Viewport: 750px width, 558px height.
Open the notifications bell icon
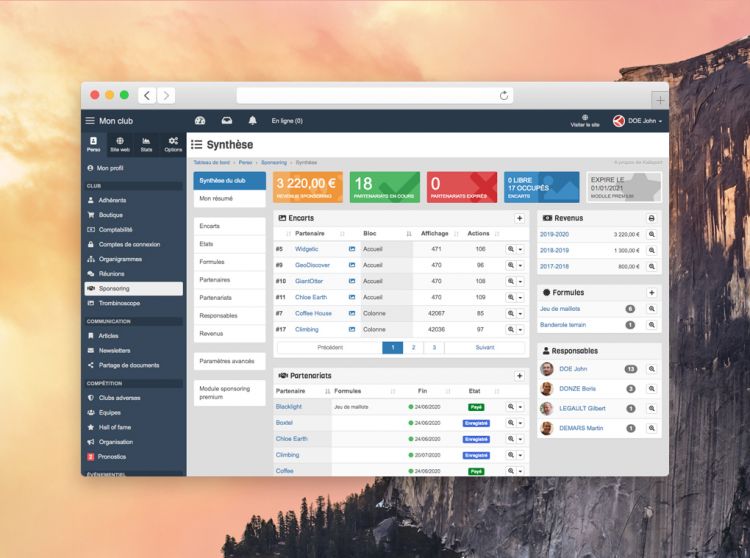tap(253, 121)
